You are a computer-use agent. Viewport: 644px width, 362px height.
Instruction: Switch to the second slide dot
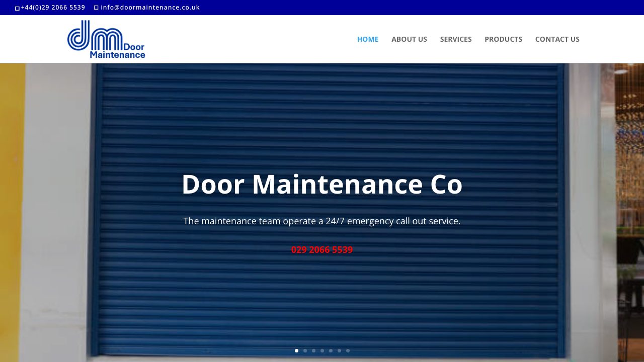point(305,350)
